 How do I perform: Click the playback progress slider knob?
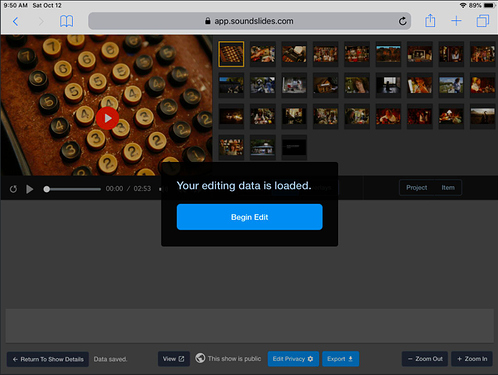pos(47,189)
